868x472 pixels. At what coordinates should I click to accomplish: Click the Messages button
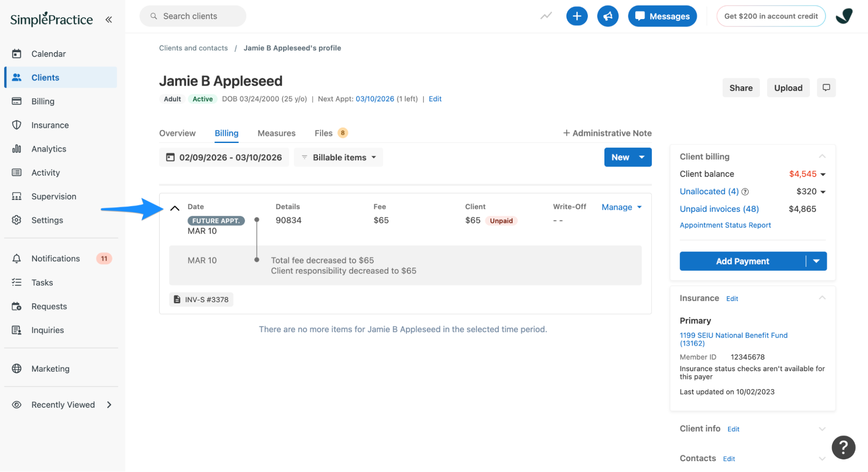[x=662, y=16]
